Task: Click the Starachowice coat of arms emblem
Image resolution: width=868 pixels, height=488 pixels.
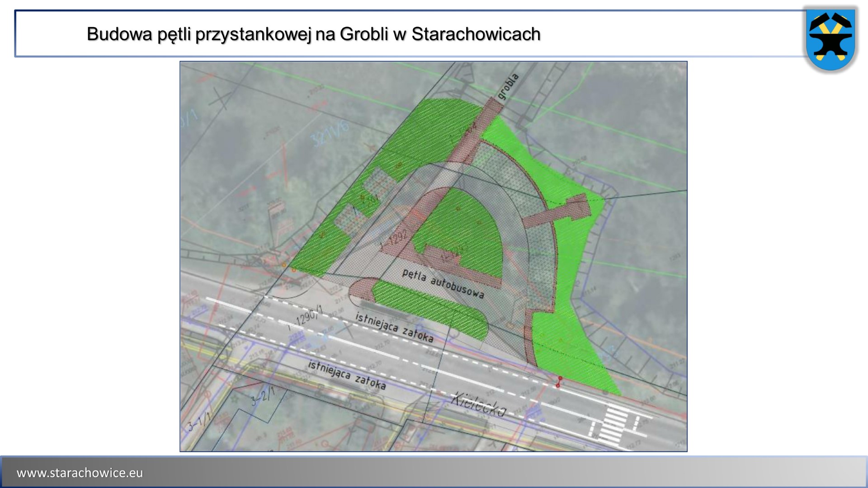Action: point(831,40)
